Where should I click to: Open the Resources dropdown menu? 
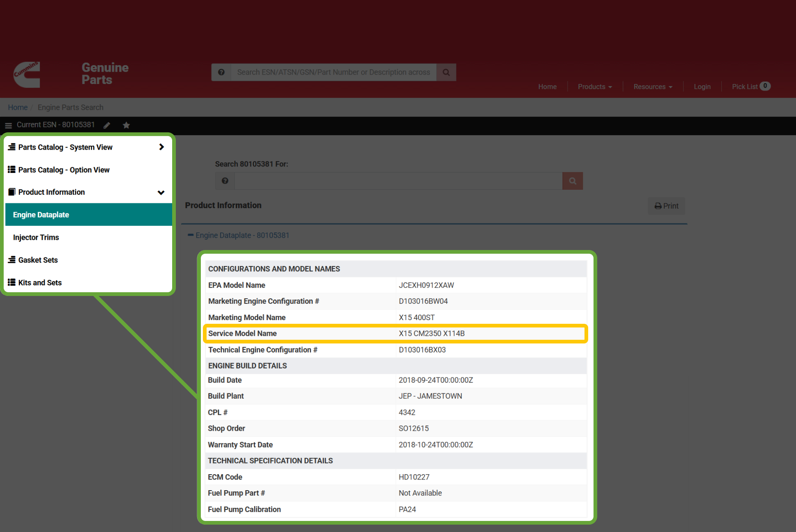click(653, 86)
